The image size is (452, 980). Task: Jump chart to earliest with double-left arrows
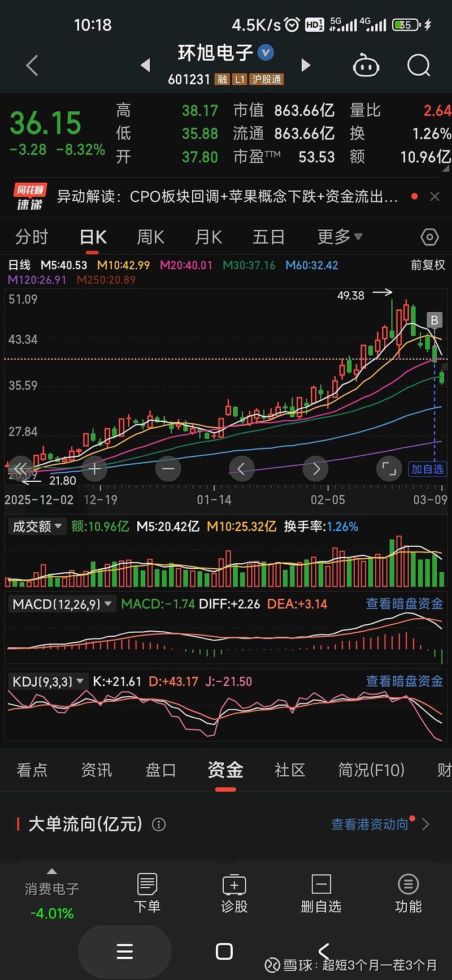click(x=20, y=469)
